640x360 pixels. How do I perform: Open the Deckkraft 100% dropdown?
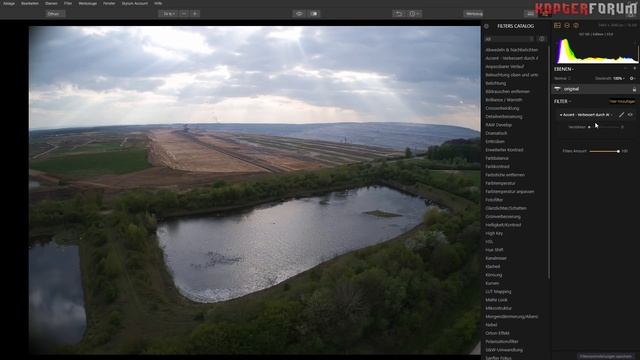pyautogui.click(x=610, y=78)
